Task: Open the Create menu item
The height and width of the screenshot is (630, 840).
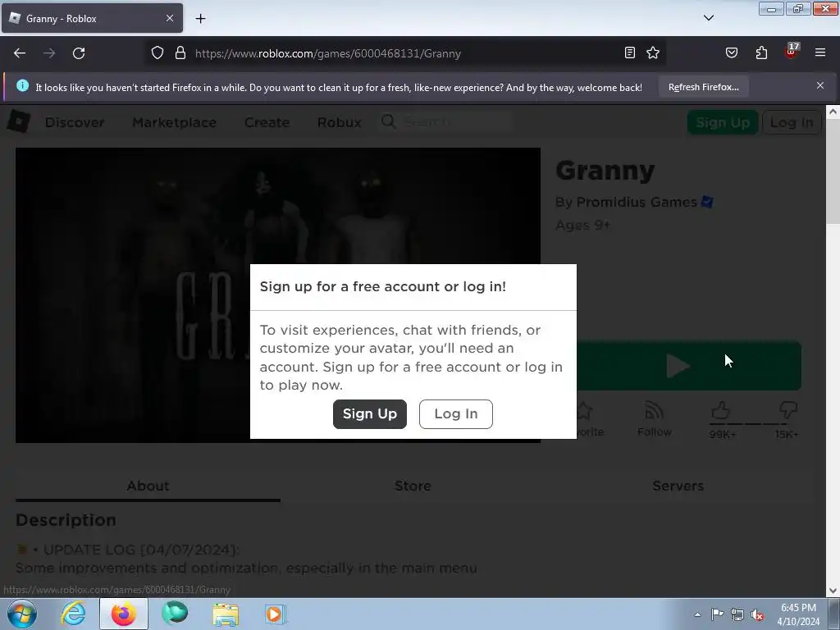Action: pyautogui.click(x=267, y=123)
